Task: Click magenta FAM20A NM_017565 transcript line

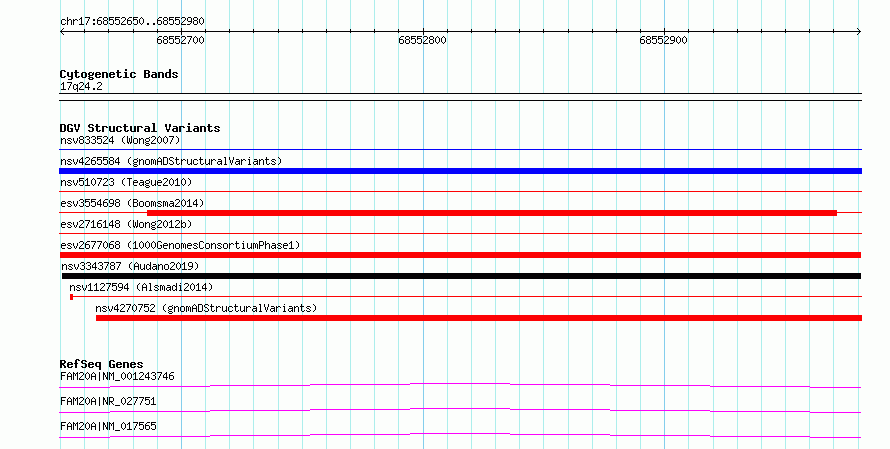Action: (460, 435)
